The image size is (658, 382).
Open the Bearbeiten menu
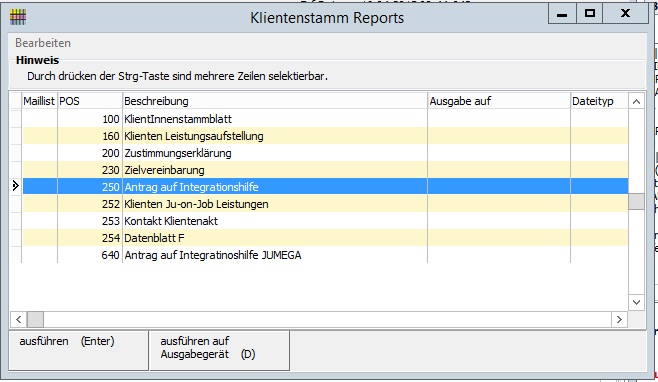(x=43, y=43)
